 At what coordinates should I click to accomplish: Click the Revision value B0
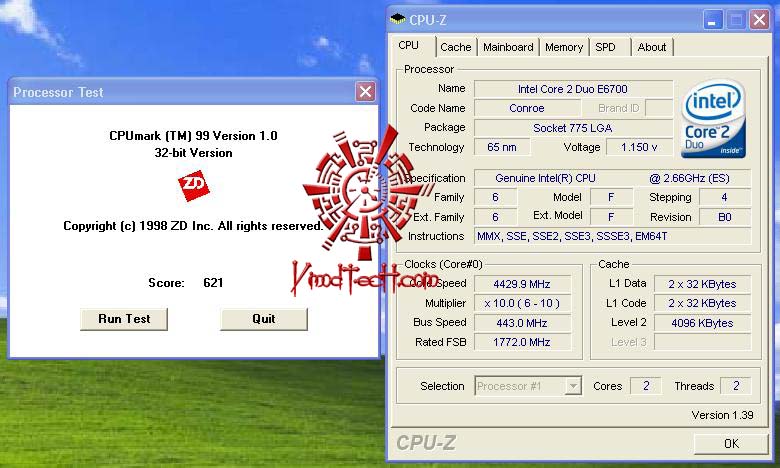[x=724, y=217]
